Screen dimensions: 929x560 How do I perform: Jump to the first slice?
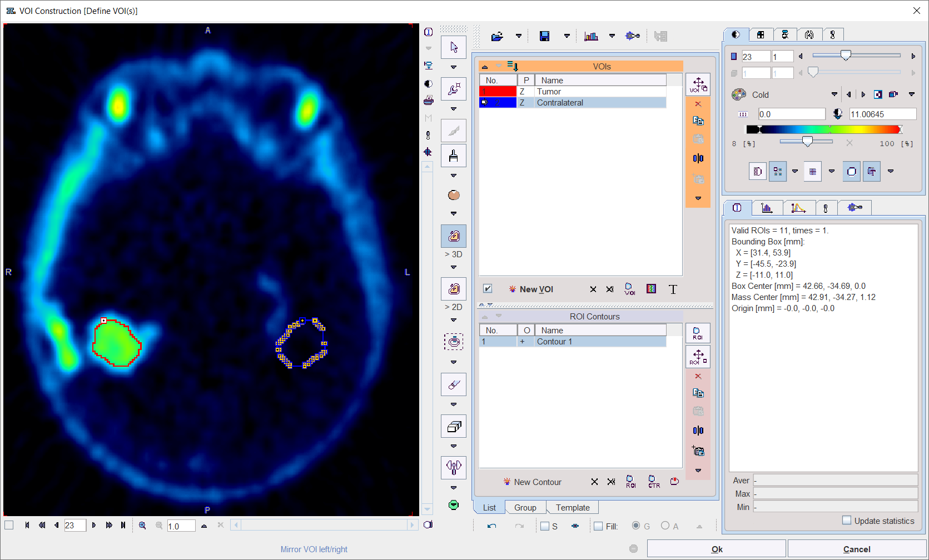point(27,526)
